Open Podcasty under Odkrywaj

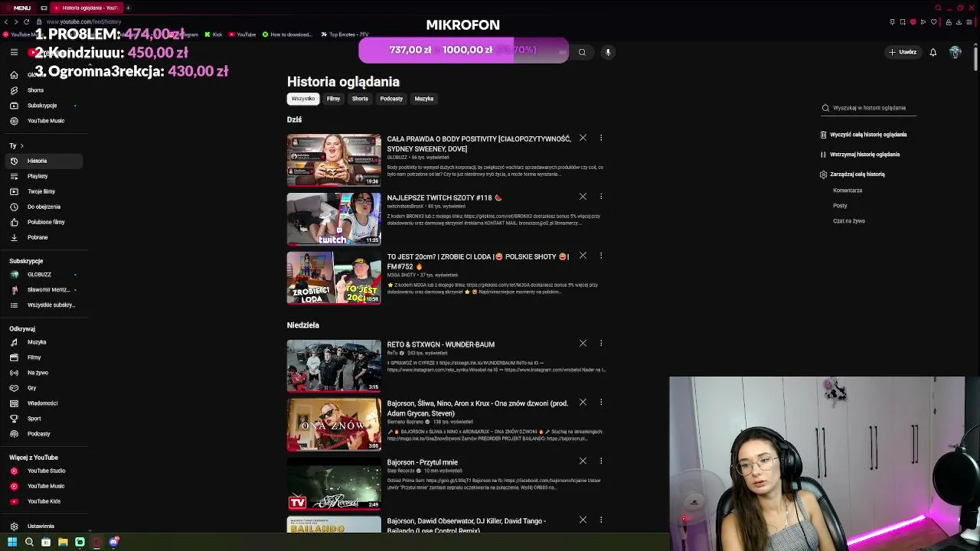[x=38, y=434]
